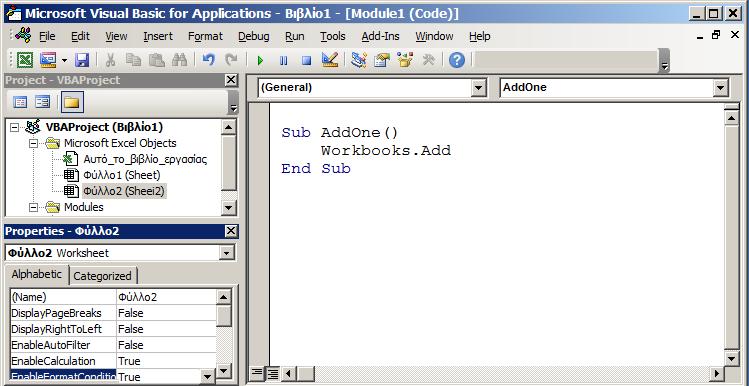This screenshot has width=749, height=386.
Task: Open the Project Explorer icon
Action: coord(358,60)
